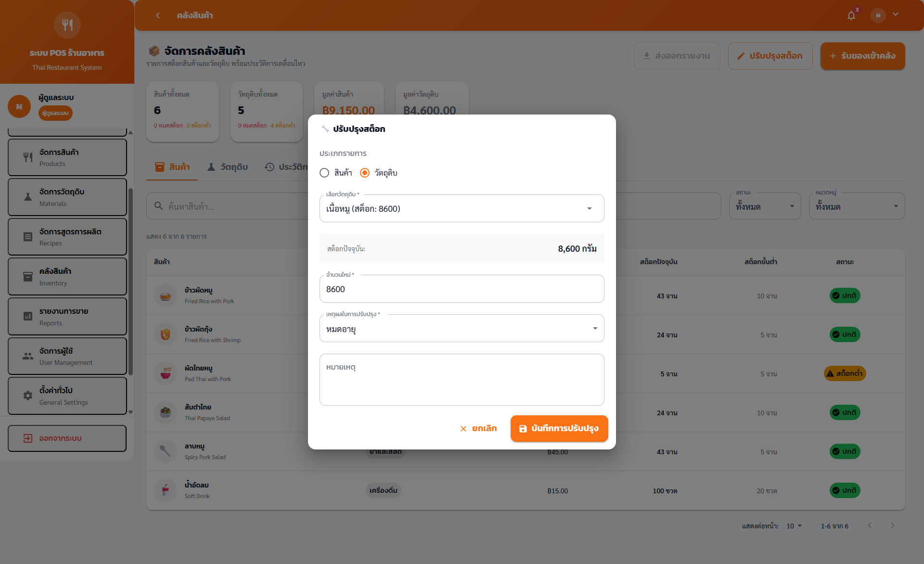Viewport: 924px width, 564px height.
Task: Click the Fried Rice with Pork thumbnail
Action: pyautogui.click(x=165, y=296)
